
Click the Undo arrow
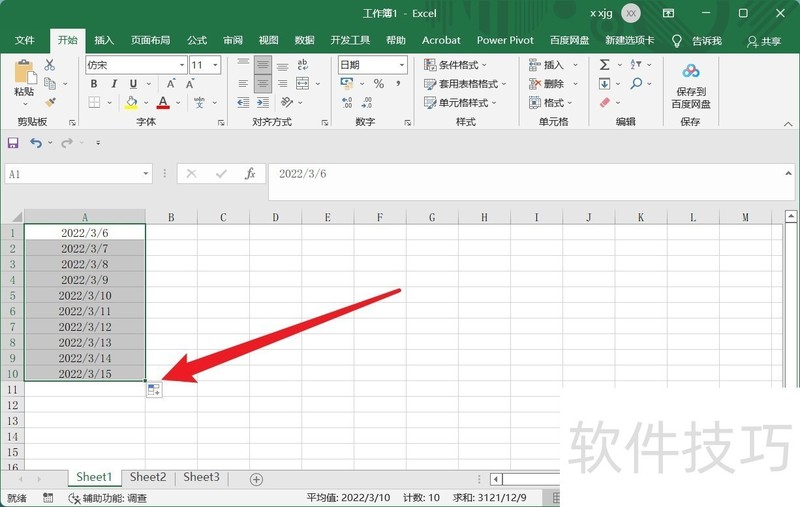click(x=36, y=143)
